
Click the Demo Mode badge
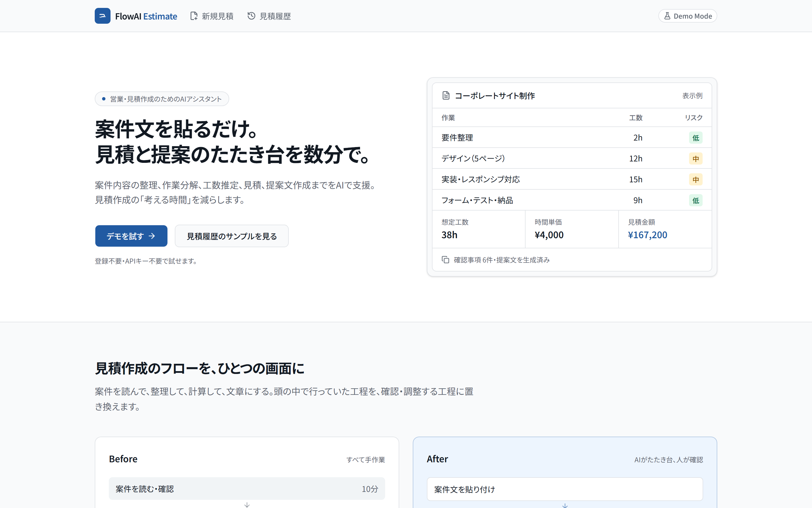point(687,16)
